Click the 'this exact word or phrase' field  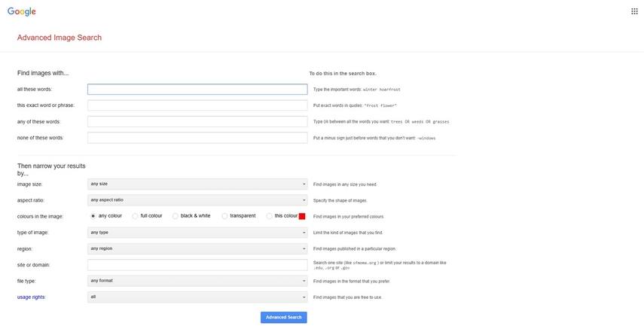tap(197, 105)
